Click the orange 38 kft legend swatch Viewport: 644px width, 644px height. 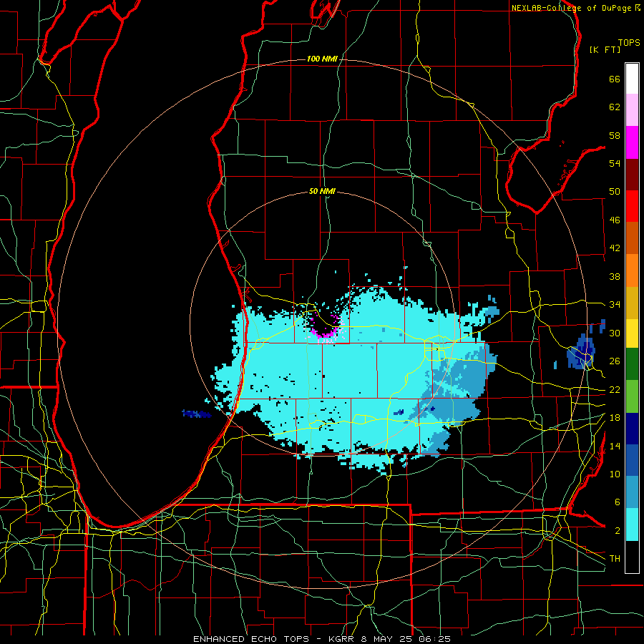[x=632, y=270]
